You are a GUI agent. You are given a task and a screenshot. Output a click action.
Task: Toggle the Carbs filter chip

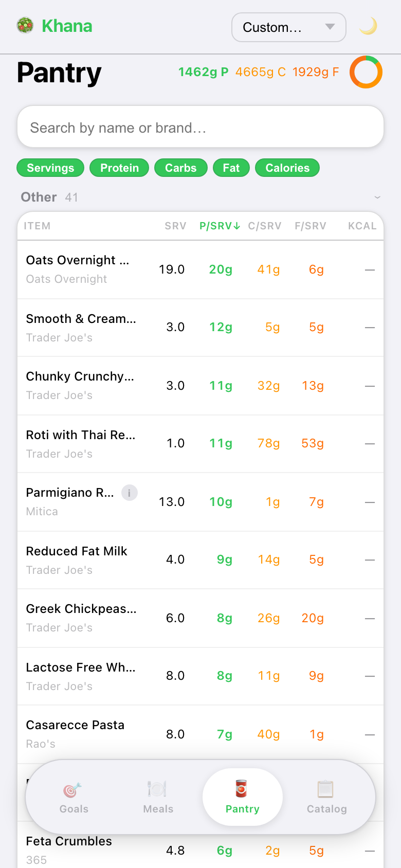[180, 168]
